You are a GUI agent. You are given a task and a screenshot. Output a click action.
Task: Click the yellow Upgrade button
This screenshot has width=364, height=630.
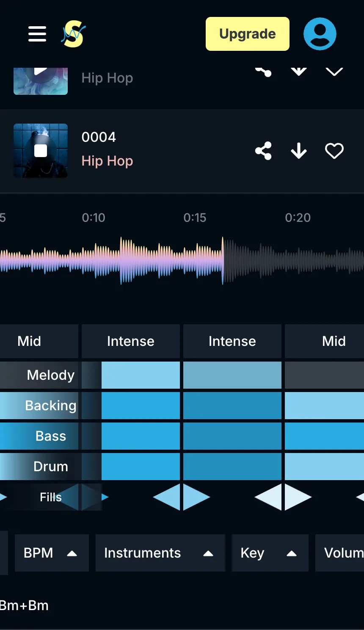click(x=248, y=34)
